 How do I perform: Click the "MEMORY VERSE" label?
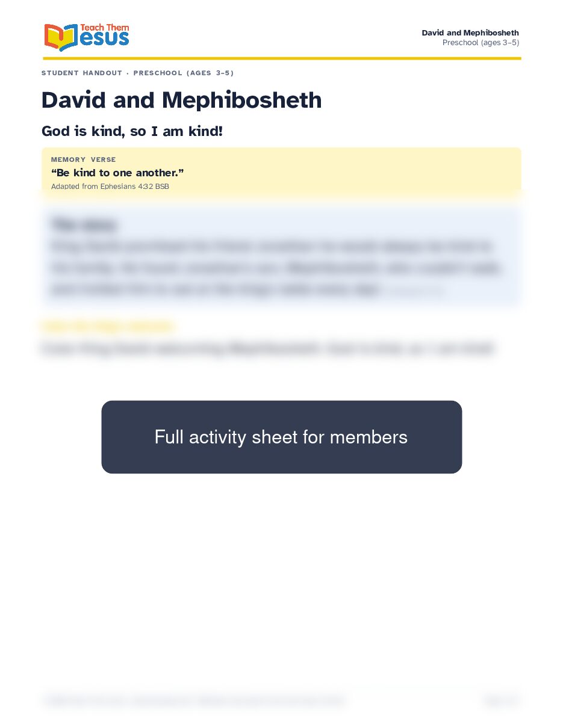click(83, 159)
